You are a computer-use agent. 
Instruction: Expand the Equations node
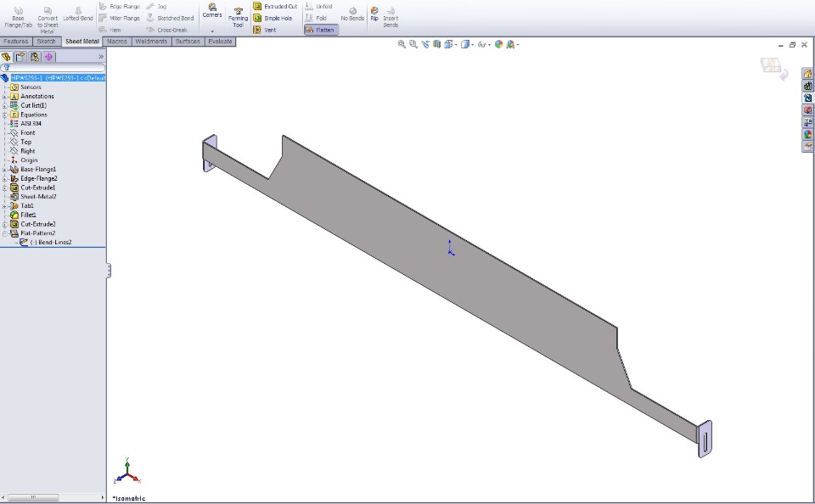5,115
